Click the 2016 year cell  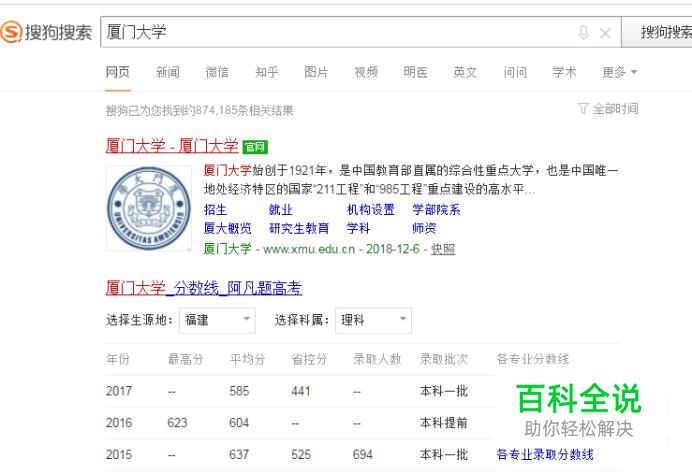[x=119, y=423]
